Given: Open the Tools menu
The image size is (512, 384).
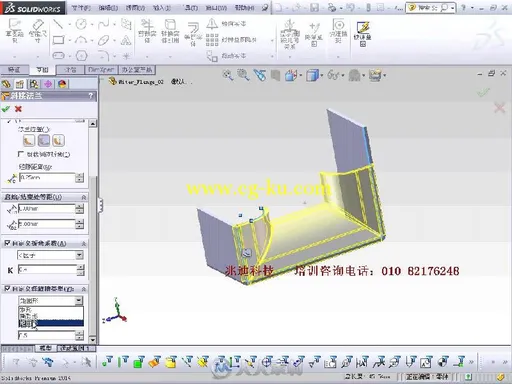Looking at the screenshot, I should 191,7.
